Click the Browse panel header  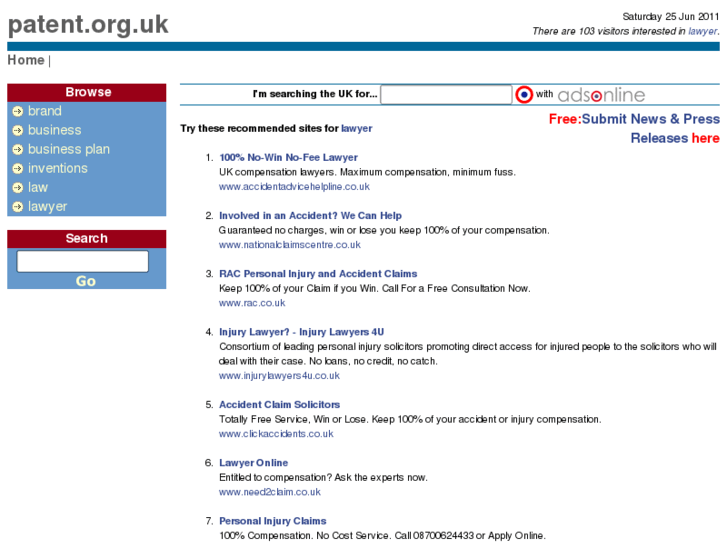[x=87, y=92]
